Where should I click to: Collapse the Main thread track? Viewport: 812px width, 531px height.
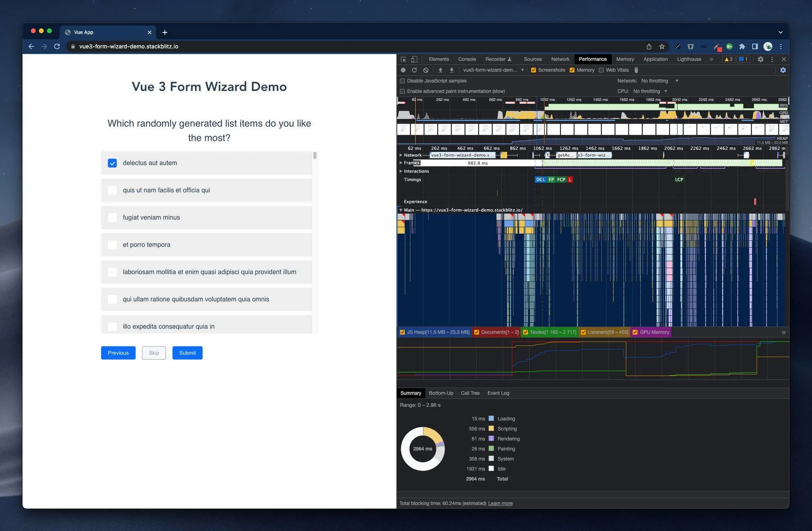[x=401, y=210]
